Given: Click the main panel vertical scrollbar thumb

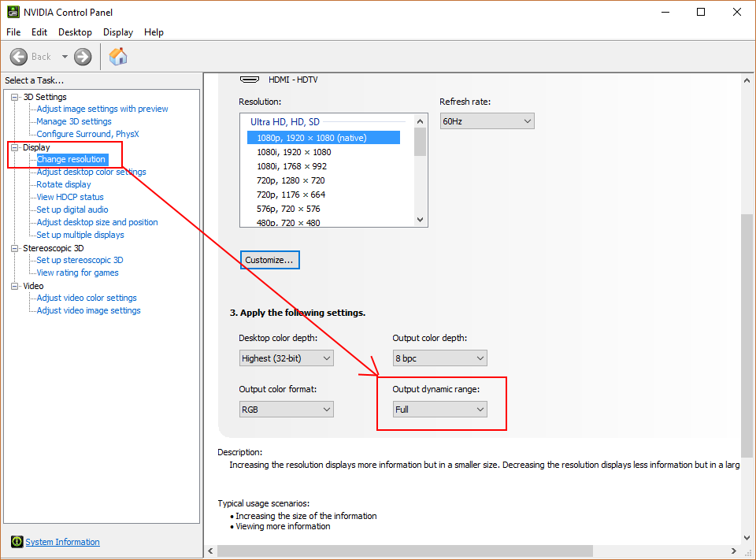Looking at the screenshot, I should click(x=747, y=336).
